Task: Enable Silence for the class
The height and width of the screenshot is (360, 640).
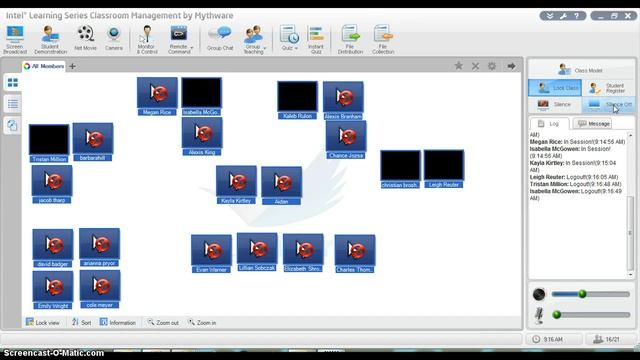Action: point(555,104)
